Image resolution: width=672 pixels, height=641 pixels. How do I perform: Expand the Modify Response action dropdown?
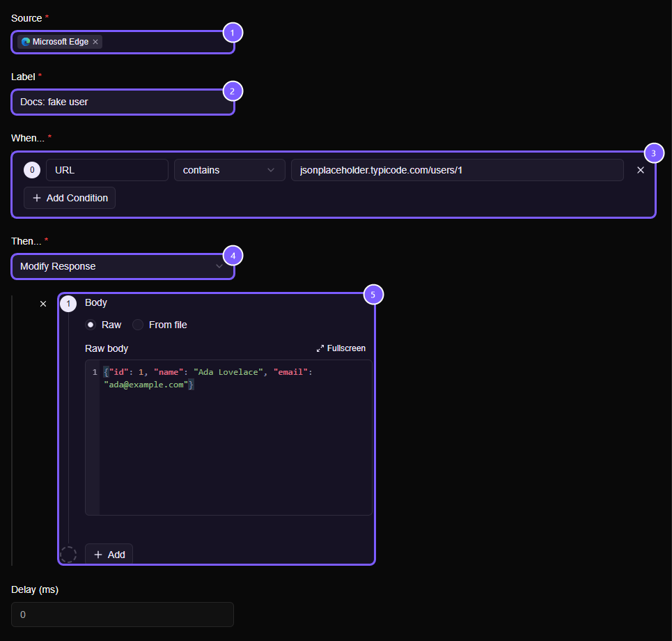pyautogui.click(x=123, y=266)
